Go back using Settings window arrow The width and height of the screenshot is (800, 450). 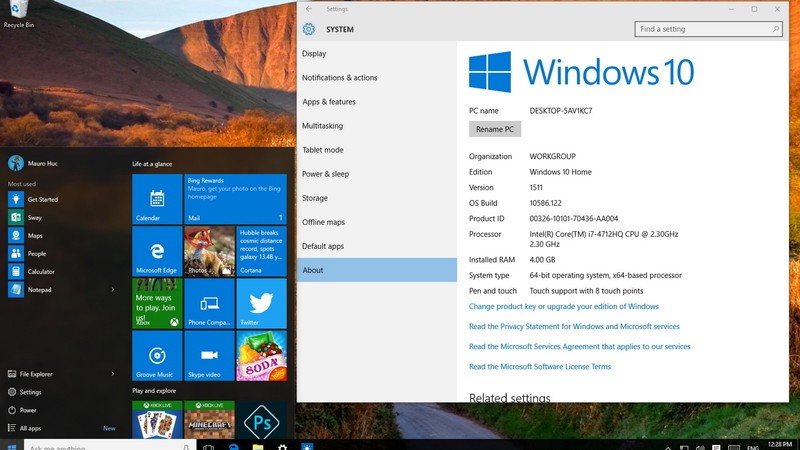[x=309, y=9]
